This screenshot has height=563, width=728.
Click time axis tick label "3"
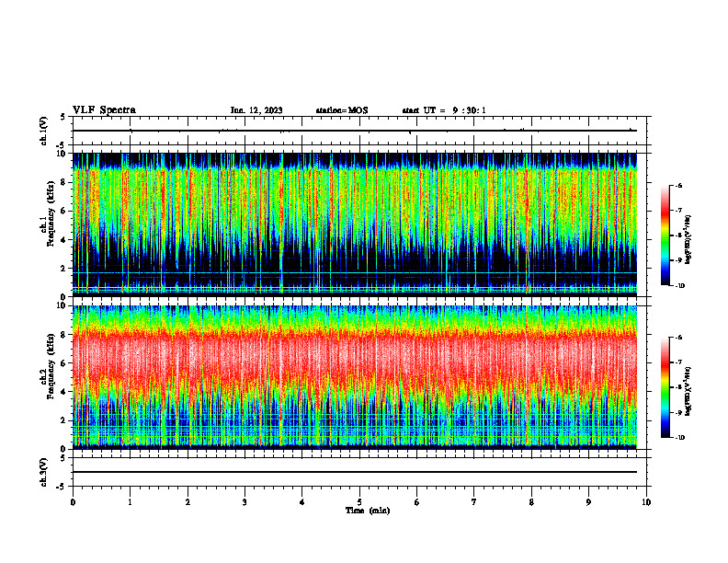coord(245,502)
